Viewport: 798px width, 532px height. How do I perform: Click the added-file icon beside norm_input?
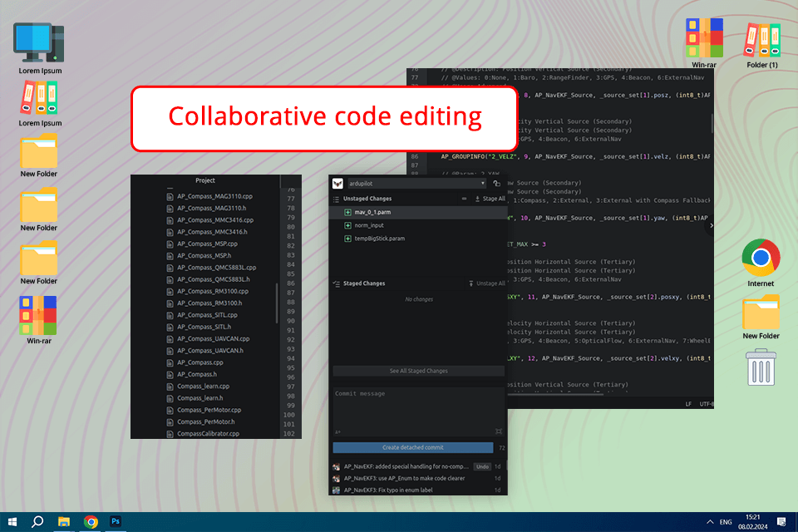point(348,225)
